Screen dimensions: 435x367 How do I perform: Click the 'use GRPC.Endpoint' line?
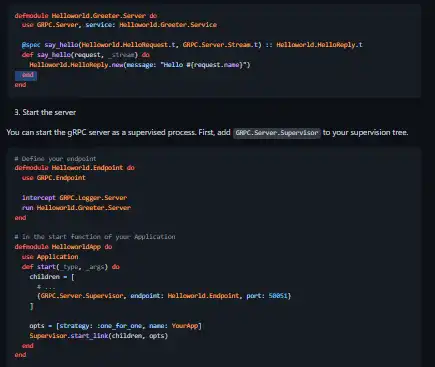[x=54, y=178]
